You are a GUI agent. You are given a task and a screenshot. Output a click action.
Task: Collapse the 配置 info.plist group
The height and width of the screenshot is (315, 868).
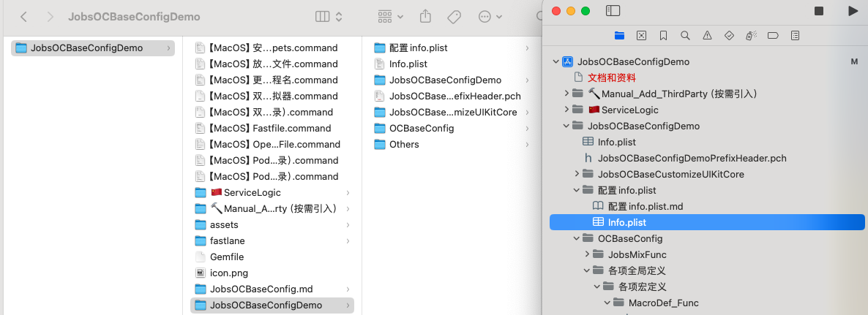tap(576, 190)
